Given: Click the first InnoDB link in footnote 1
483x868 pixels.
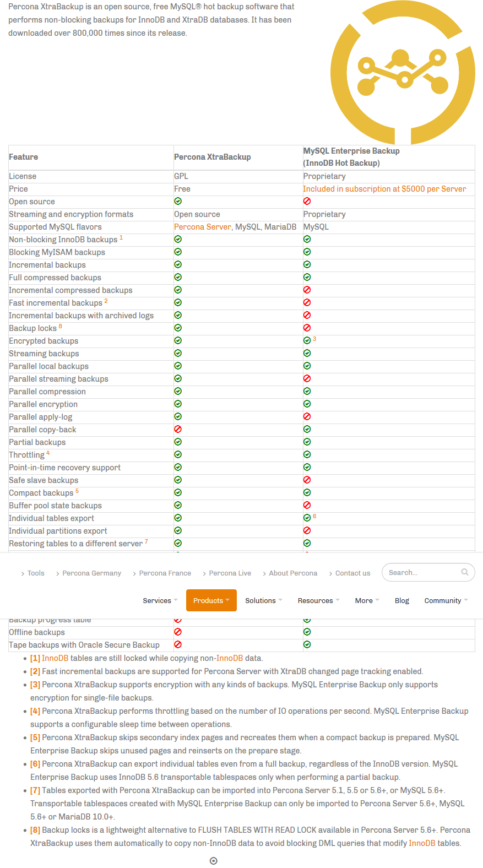Looking at the screenshot, I should [55, 658].
